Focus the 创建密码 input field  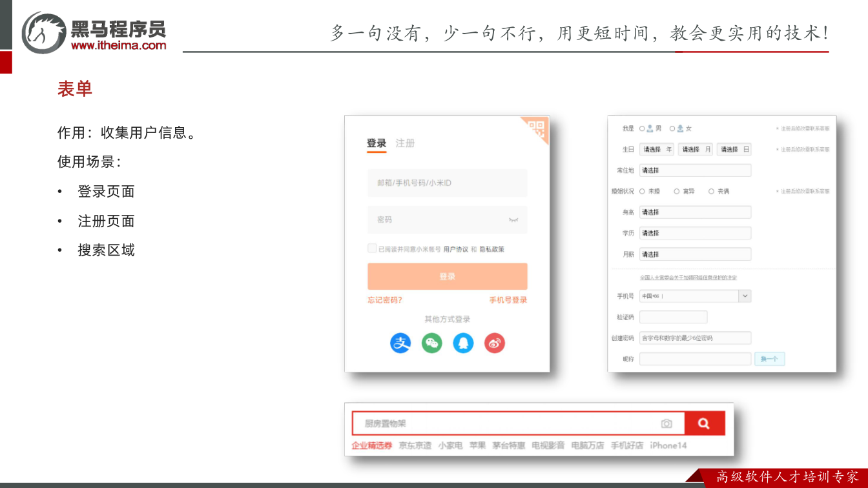tap(696, 338)
